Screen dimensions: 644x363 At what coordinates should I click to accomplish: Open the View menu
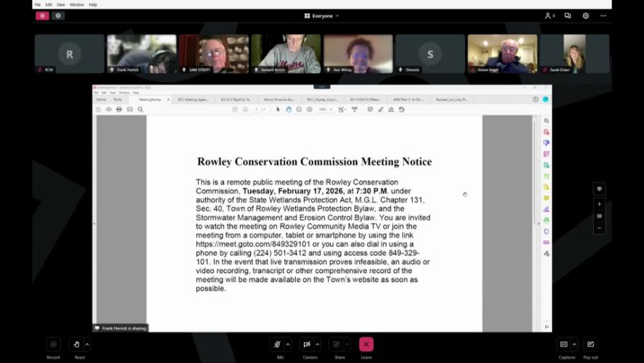coord(60,4)
